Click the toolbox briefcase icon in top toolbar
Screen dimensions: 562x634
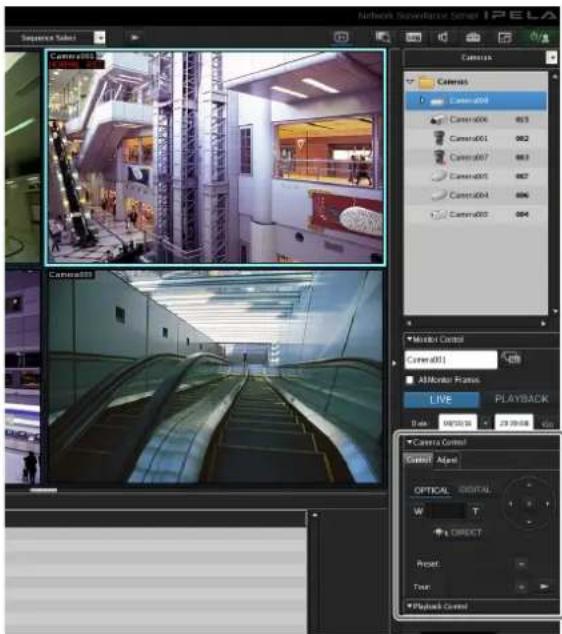click(473, 38)
